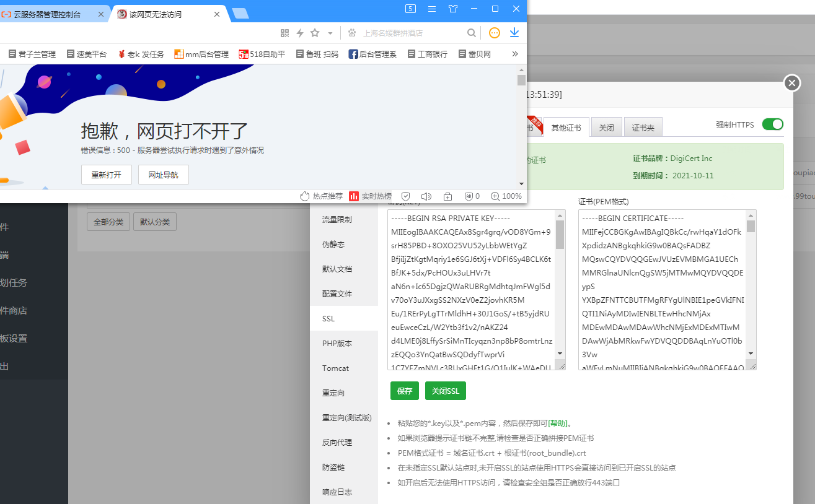This screenshot has height=504, width=815.
Task: Click the QR code icon in address bar
Action: [x=284, y=33]
